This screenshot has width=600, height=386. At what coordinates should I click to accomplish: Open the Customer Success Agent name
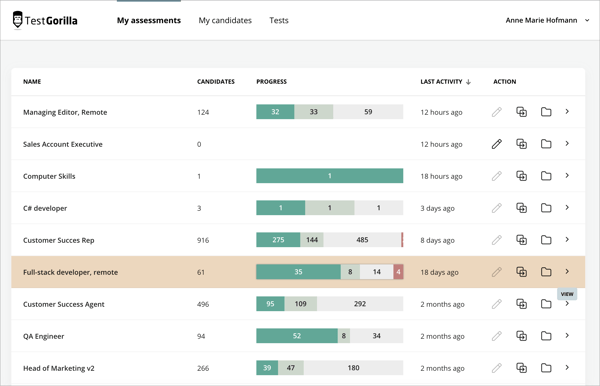tap(64, 304)
